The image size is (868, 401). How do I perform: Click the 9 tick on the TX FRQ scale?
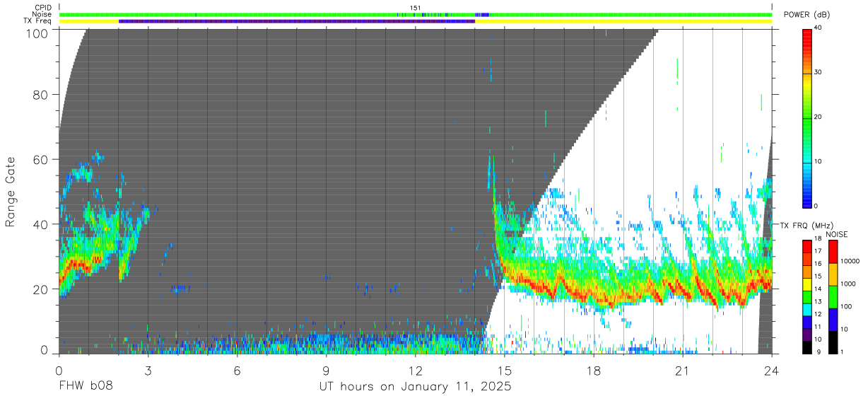pyautogui.click(x=818, y=352)
